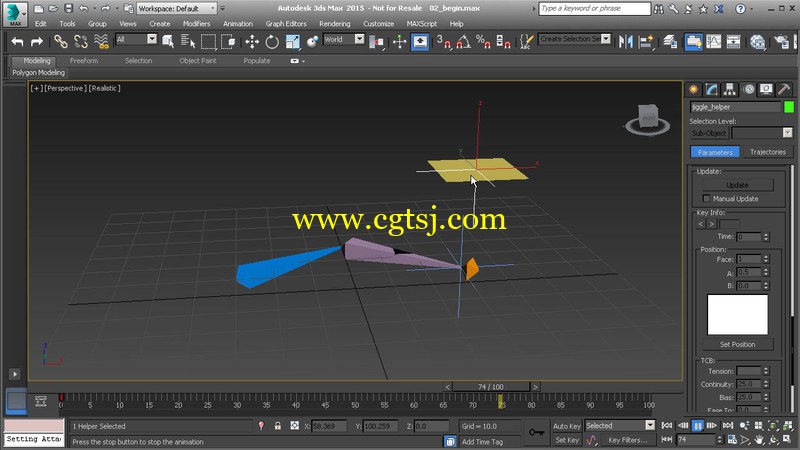Pause the animation playback
The height and width of the screenshot is (450, 800).
click(x=697, y=426)
